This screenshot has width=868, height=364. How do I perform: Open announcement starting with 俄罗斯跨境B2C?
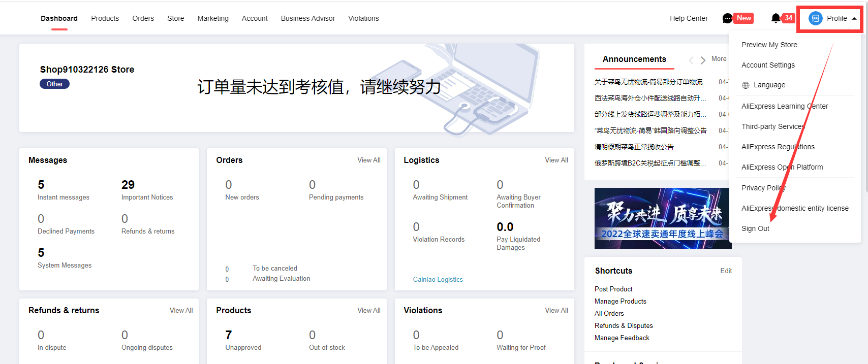(x=650, y=163)
